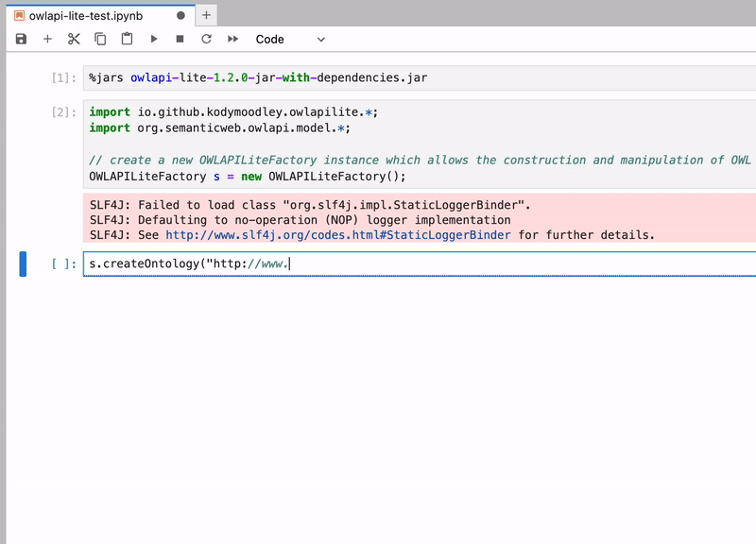Paste cell from clipboard
The height and width of the screenshot is (544, 756).
pos(127,39)
